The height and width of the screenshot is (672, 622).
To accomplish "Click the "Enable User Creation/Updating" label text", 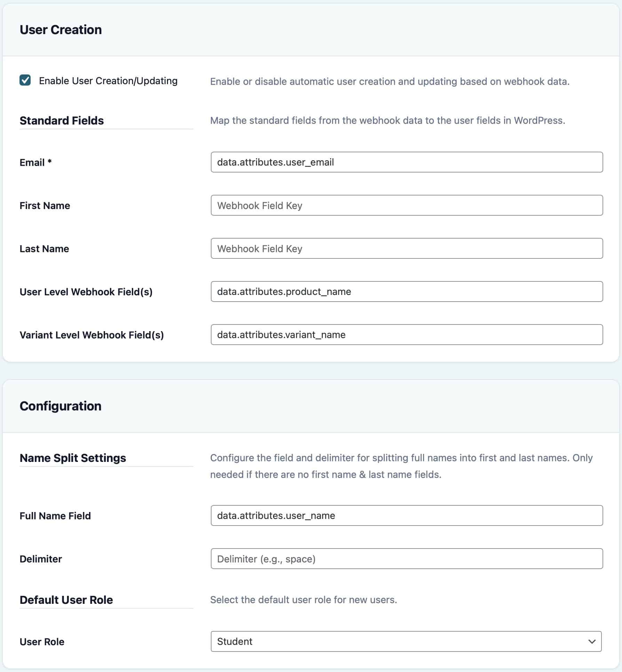I will click(x=108, y=81).
